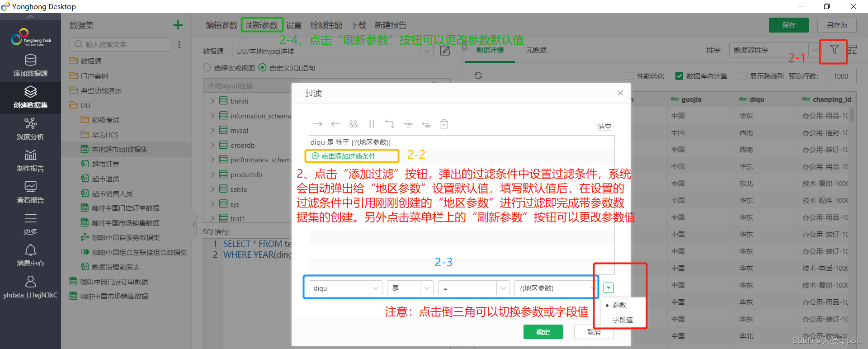Open the diqu field dropdown
This screenshot has height=349, width=868.
(376, 288)
